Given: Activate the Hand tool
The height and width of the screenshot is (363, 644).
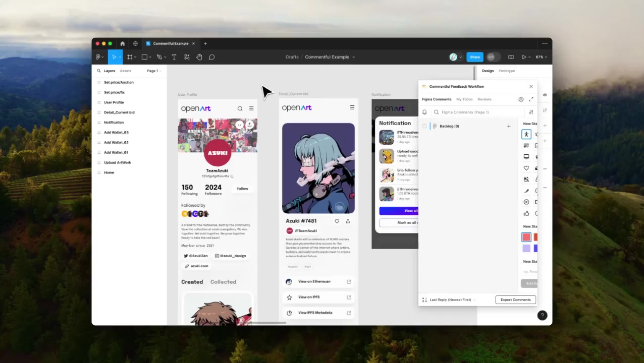Looking at the screenshot, I should pyautogui.click(x=199, y=57).
